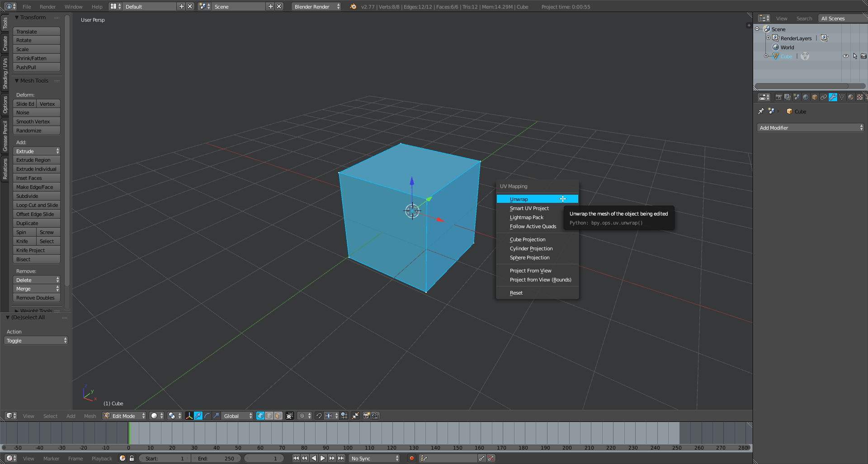Toggle snap during transform magnet icon
868x464 pixels.
click(319, 416)
